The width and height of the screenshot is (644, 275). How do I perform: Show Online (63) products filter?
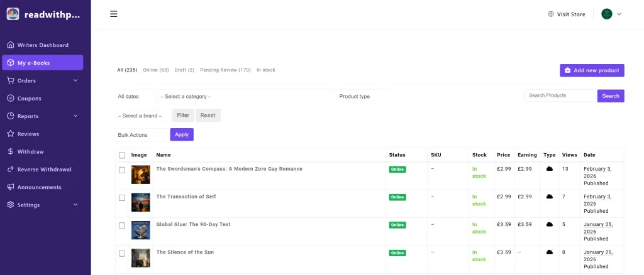tap(156, 70)
